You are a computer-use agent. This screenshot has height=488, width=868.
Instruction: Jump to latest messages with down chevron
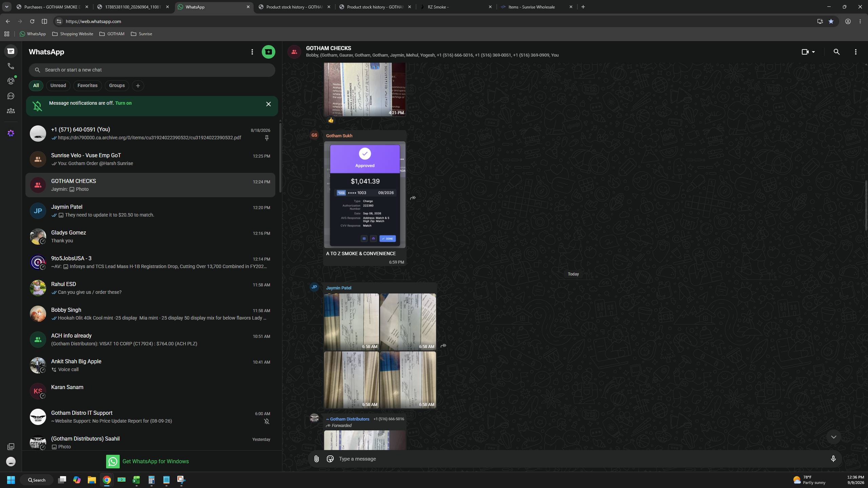coord(833,437)
